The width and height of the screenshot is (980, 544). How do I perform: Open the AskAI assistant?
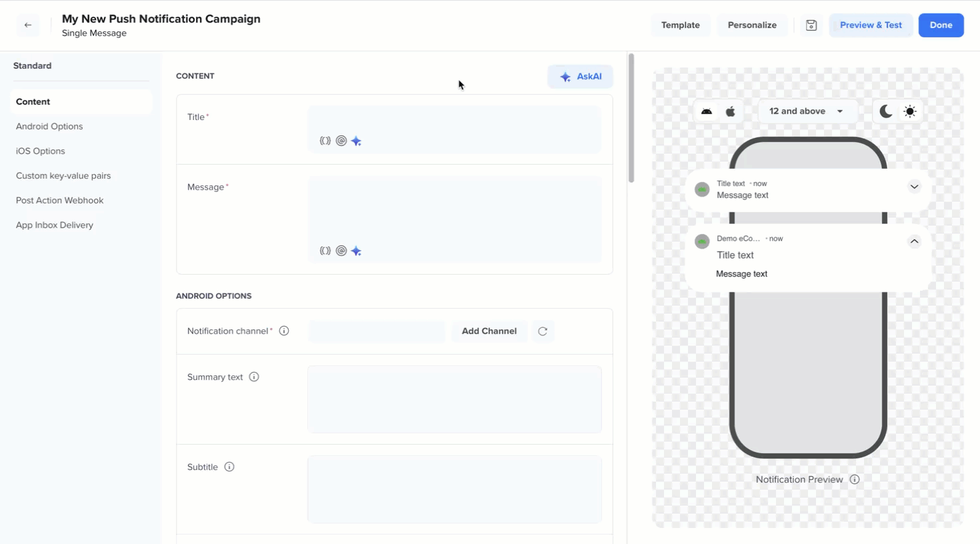click(x=581, y=77)
